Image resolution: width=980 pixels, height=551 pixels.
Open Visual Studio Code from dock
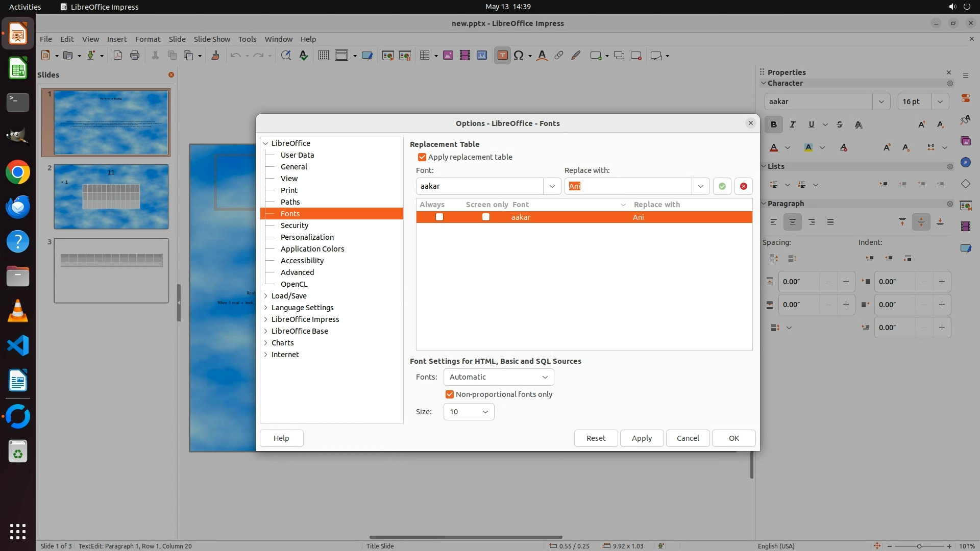18,346
